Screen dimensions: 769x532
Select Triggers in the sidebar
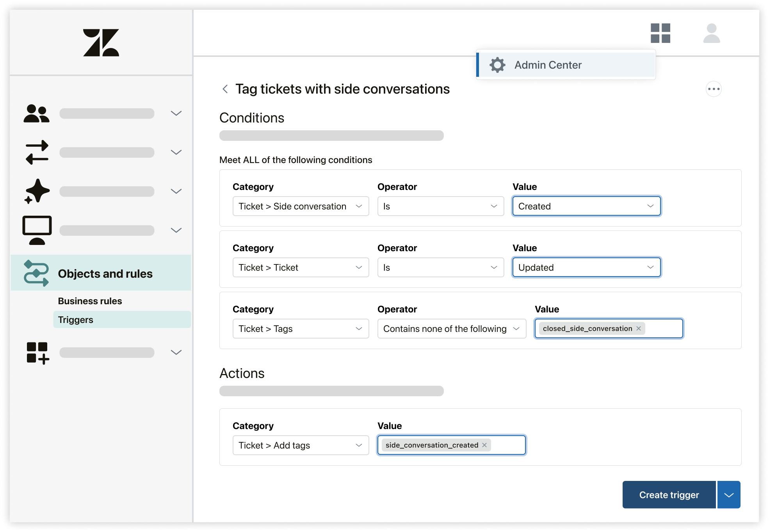tap(75, 319)
